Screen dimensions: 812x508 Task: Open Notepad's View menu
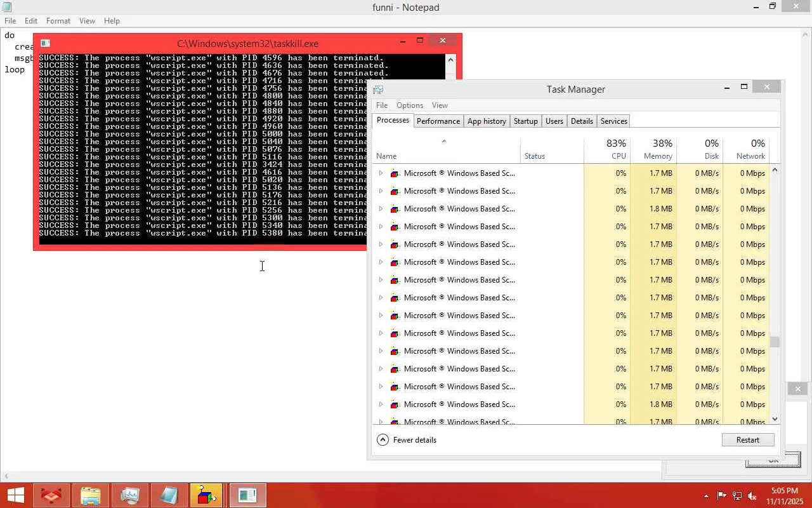pos(87,21)
